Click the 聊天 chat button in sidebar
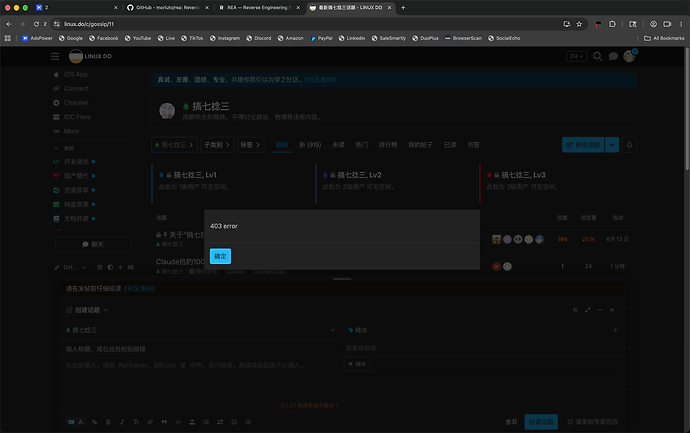This screenshot has height=433, width=690. [93, 244]
